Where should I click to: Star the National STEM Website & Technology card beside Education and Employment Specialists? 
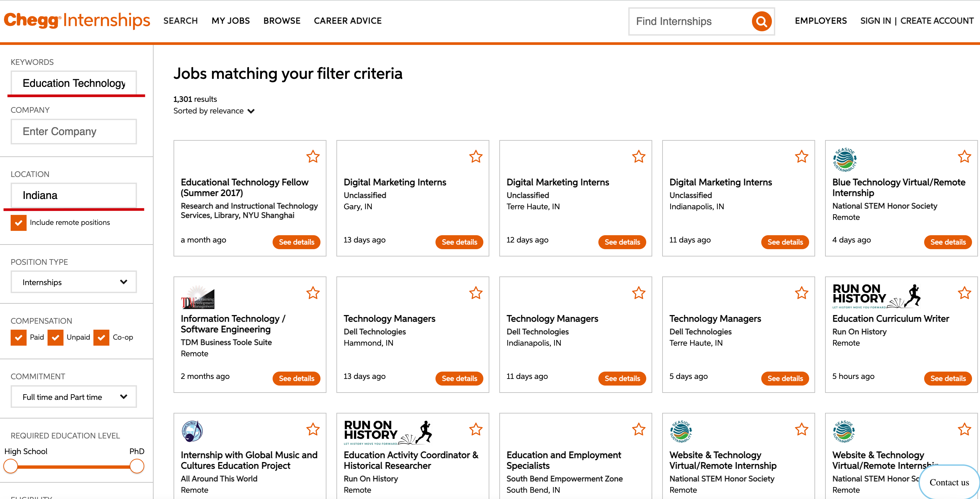pyautogui.click(x=801, y=429)
